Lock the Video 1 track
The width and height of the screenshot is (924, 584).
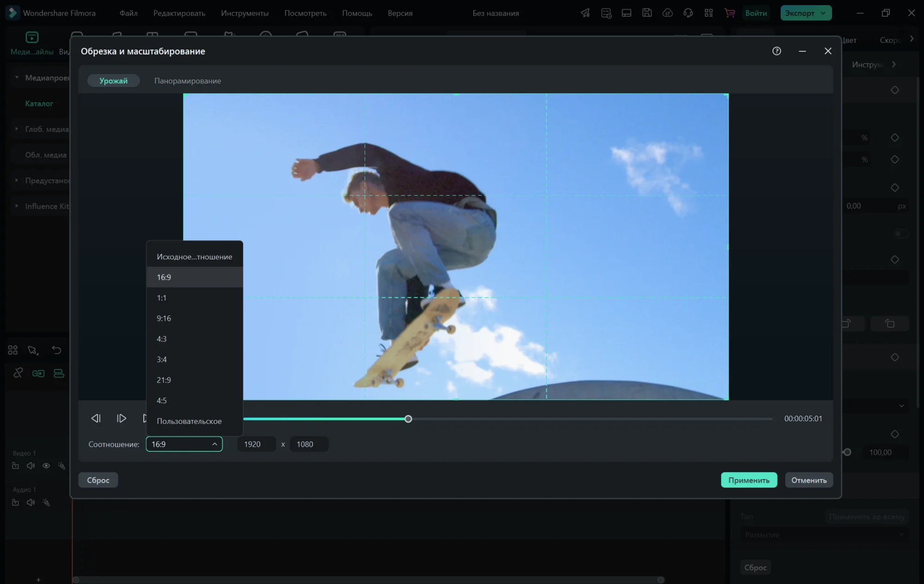click(15, 466)
